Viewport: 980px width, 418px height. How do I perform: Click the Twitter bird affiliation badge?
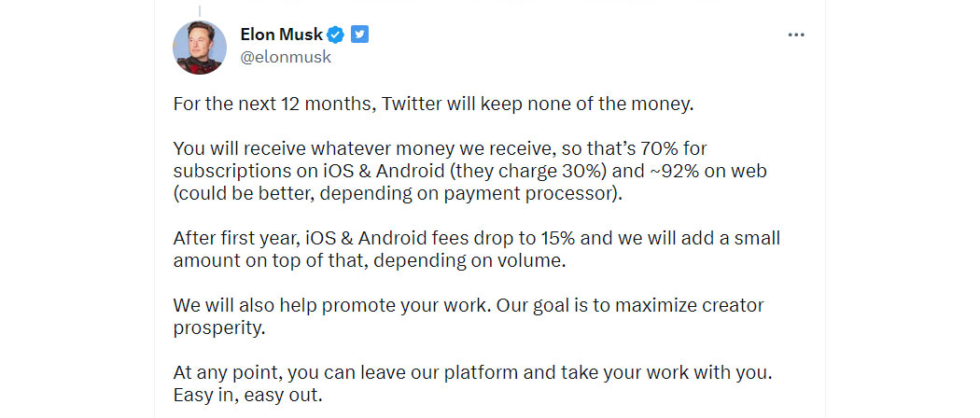[359, 35]
